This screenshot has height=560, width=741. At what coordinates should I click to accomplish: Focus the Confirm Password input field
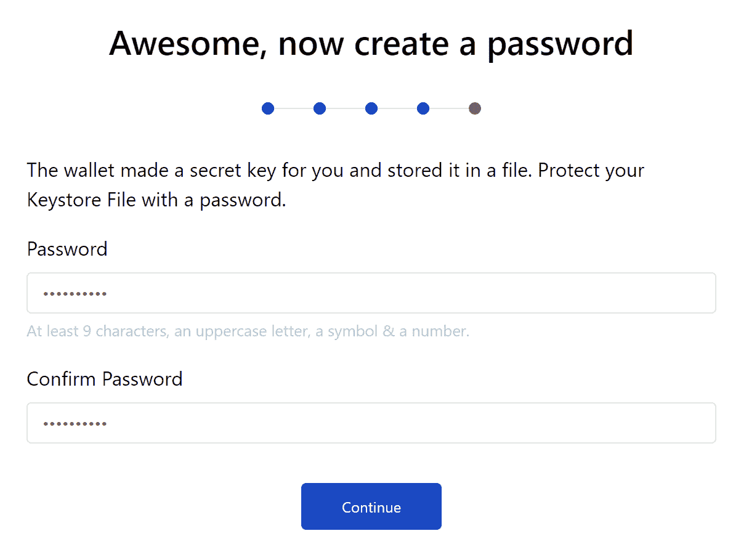coord(371,423)
